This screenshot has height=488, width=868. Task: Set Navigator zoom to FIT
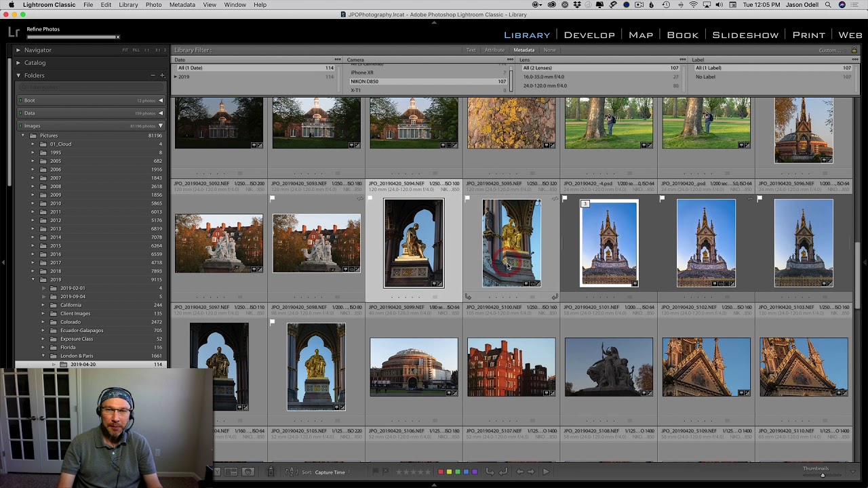[125, 50]
